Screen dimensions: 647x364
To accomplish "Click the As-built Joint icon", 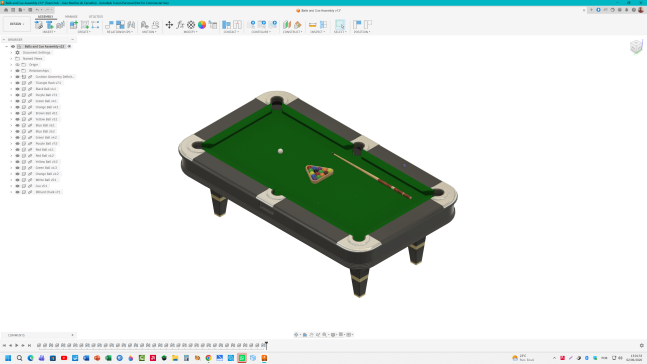I will point(120,25).
